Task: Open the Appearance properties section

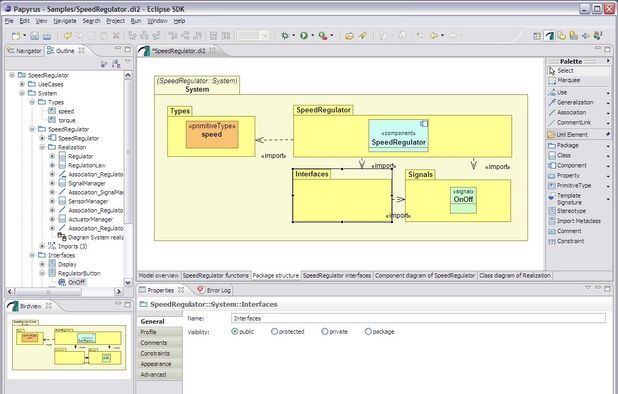Action: (160, 364)
